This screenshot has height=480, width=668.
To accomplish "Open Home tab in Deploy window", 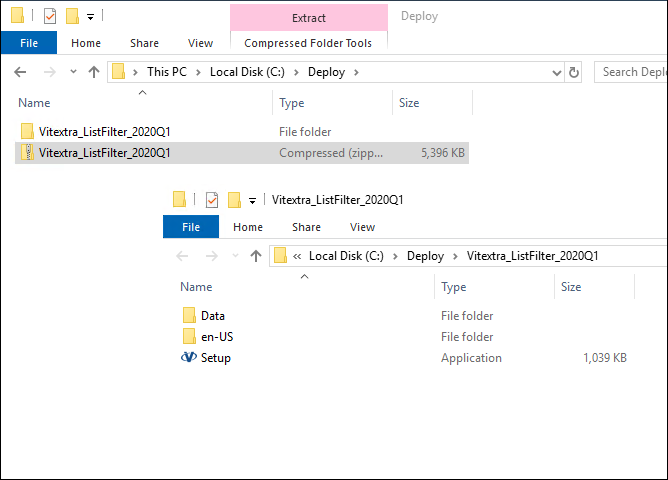I will tap(86, 43).
